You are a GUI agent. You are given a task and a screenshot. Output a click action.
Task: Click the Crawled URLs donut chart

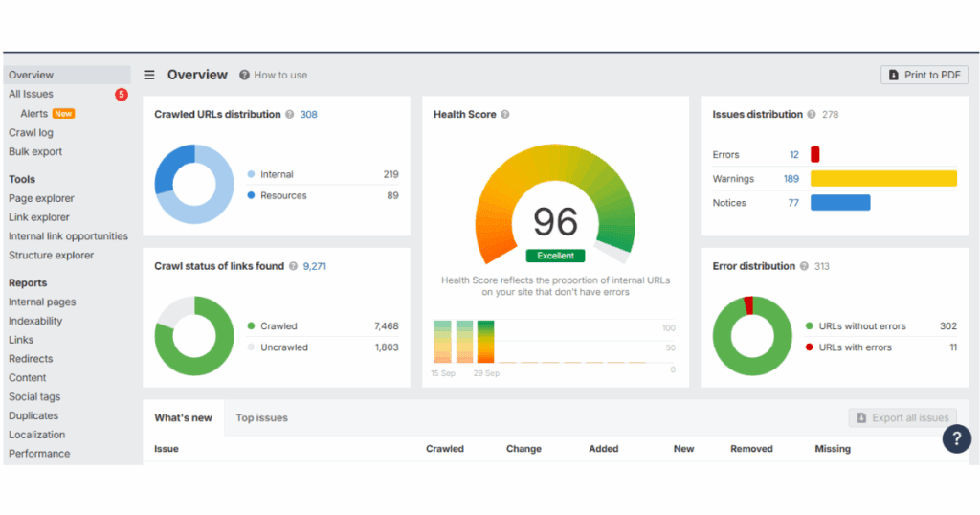pos(194,184)
